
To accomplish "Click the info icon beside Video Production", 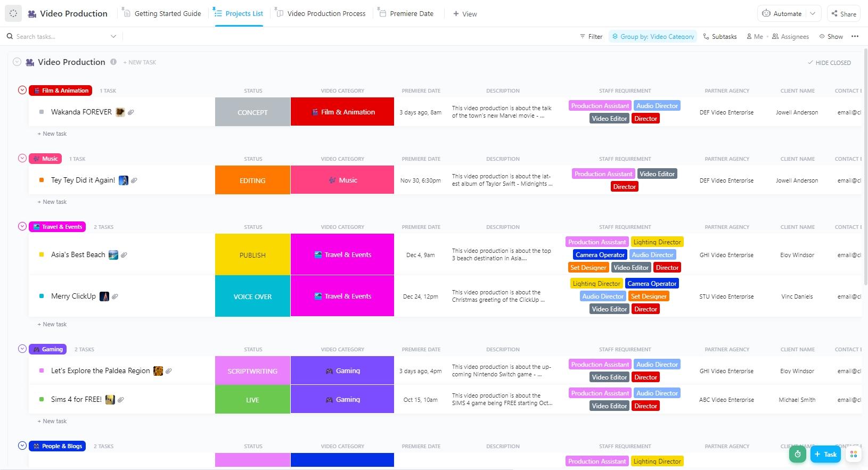I will (113, 62).
